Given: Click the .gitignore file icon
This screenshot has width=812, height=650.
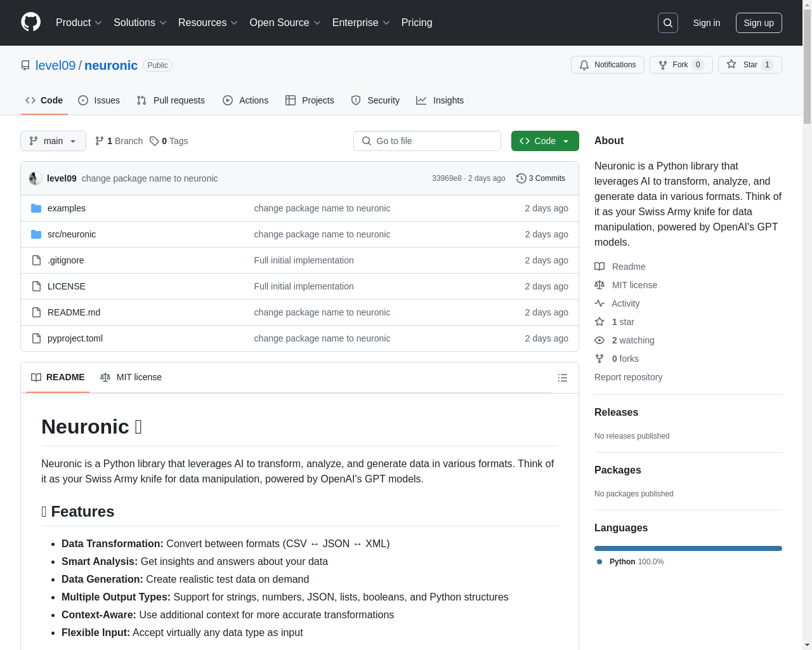Looking at the screenshot, I should coord(36,260).
